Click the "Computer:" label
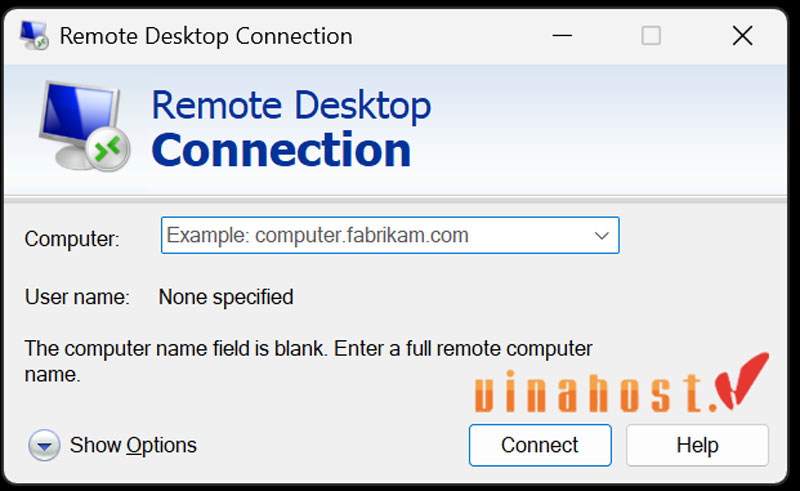This screenshot has width=800, height=491. click(72, 239)
